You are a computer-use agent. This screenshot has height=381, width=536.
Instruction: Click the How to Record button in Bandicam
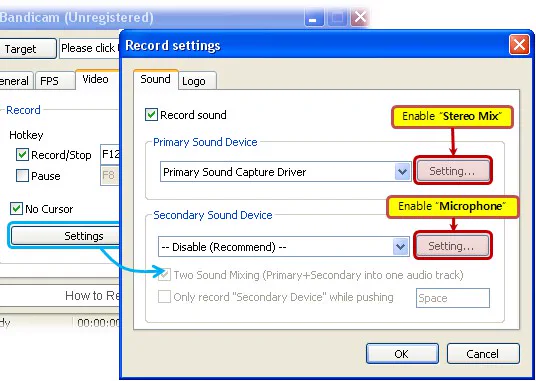pyautogui.click(x=60, y=296)
